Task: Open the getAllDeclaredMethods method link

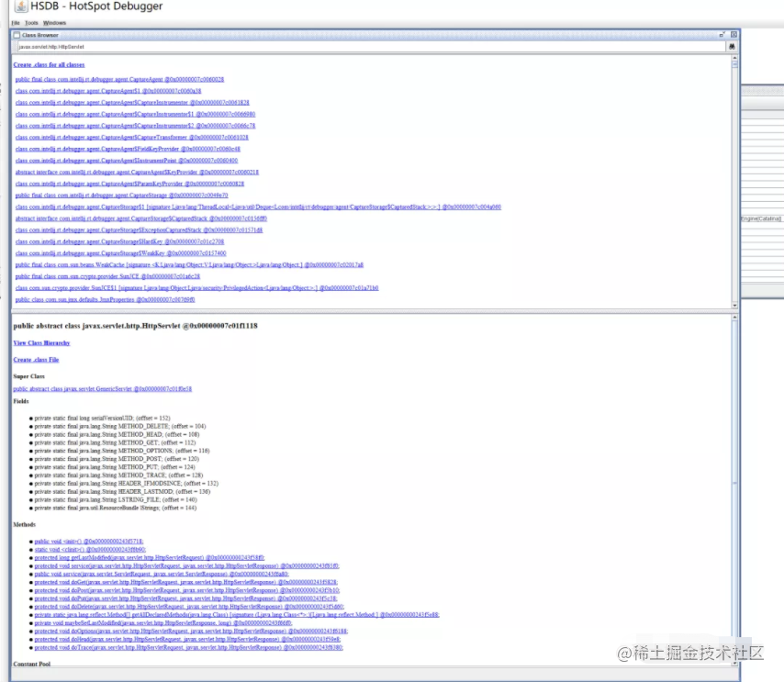Action: pyautogui.click(x=237, y=614)
